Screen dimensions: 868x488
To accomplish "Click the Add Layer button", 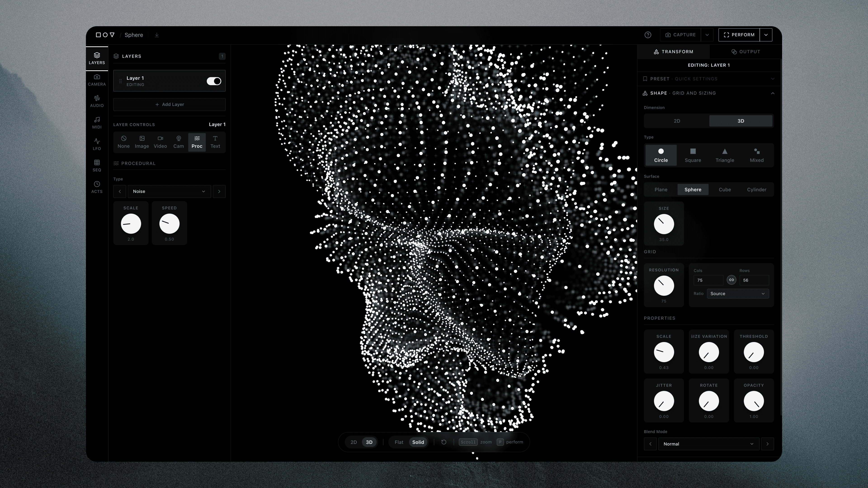I will point(169,104).
